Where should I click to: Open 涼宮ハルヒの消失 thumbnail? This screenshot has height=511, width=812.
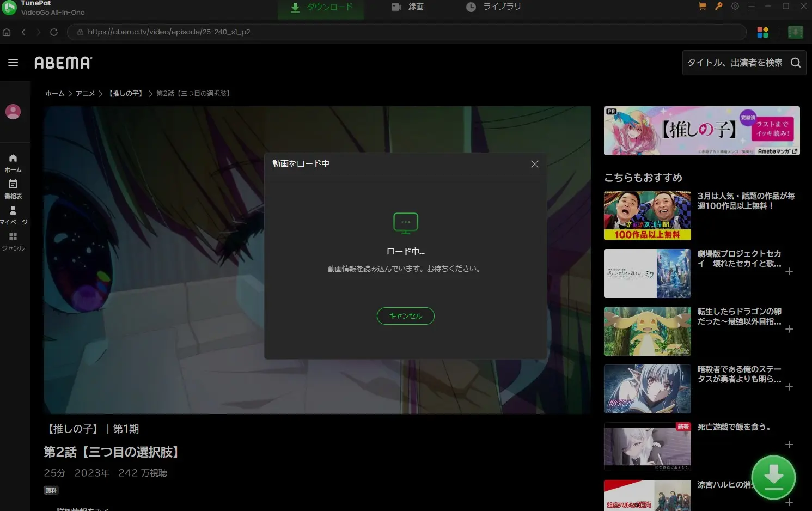coord(648,496)
